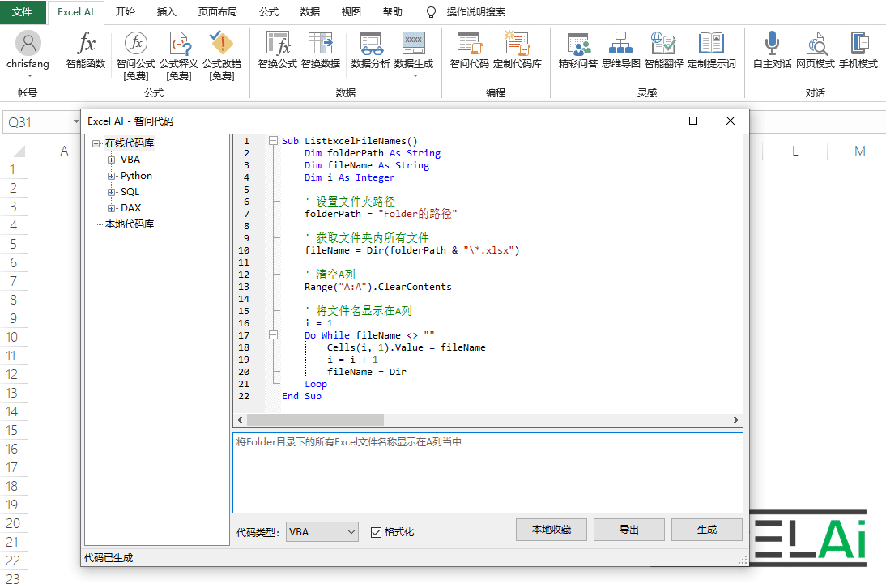Open the 智能翻译 translation tool

pos(663,50)
